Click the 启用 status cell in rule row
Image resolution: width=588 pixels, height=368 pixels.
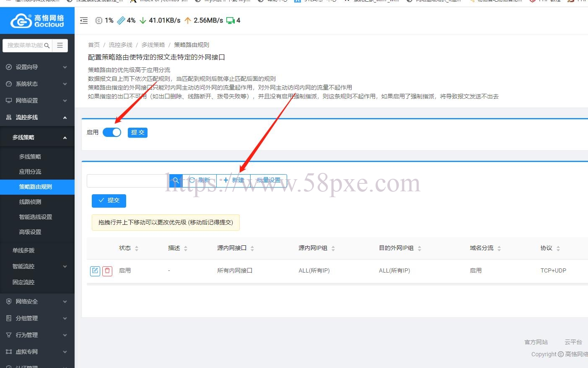coord(125,271)
